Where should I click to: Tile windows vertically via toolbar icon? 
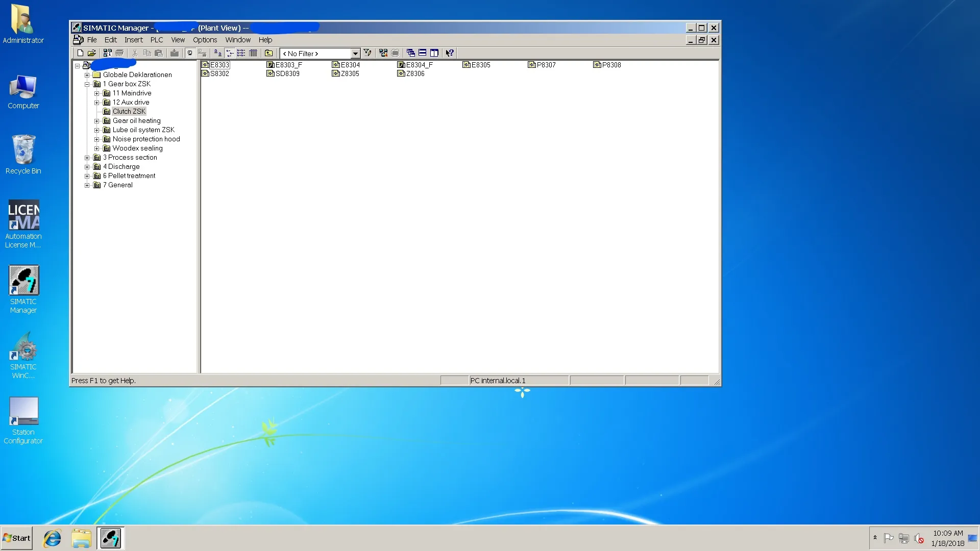(434, 53)
